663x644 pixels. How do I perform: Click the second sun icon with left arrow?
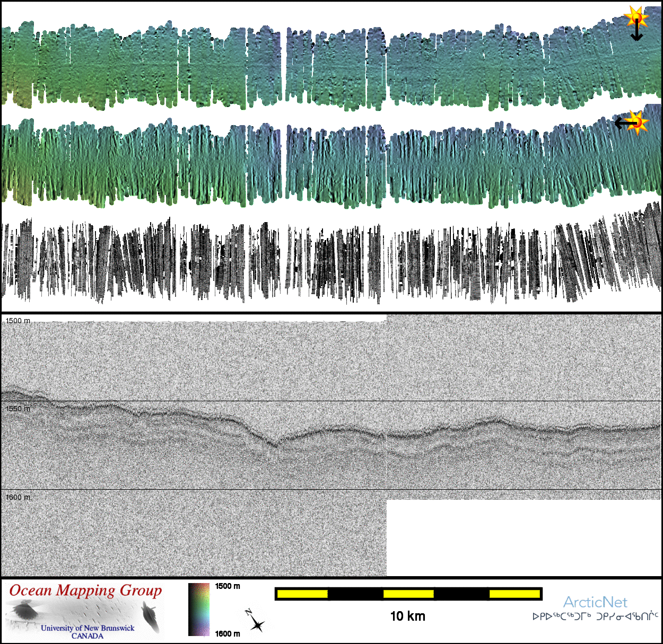[x=639, y=122]
